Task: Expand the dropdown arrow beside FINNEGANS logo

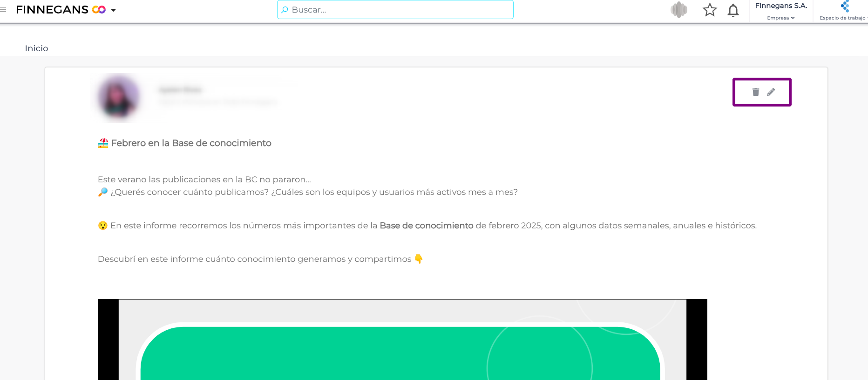Action: click(113, 10)
